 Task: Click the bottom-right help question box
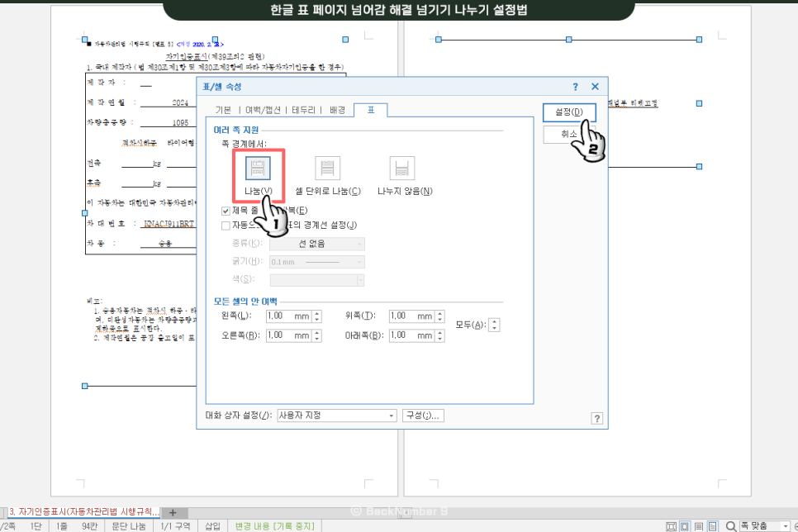point(597,419)
